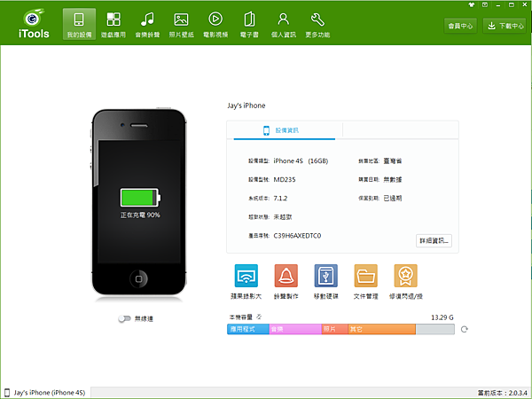Viewport: 532px width, 399px height.
Task: Click the grey free space storage segment
Action: point(435,329)
